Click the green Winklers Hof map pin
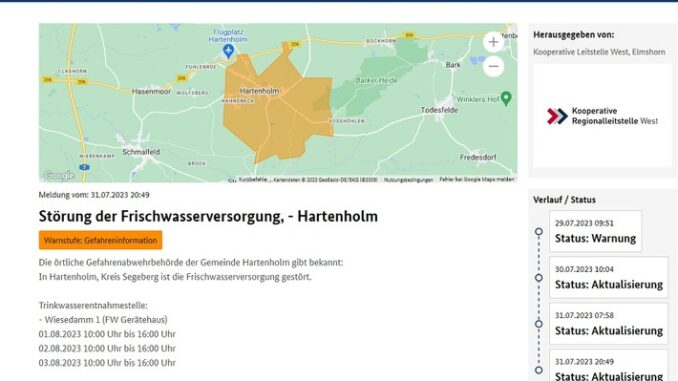Screen dimensions: 678x381 (506, 98)
